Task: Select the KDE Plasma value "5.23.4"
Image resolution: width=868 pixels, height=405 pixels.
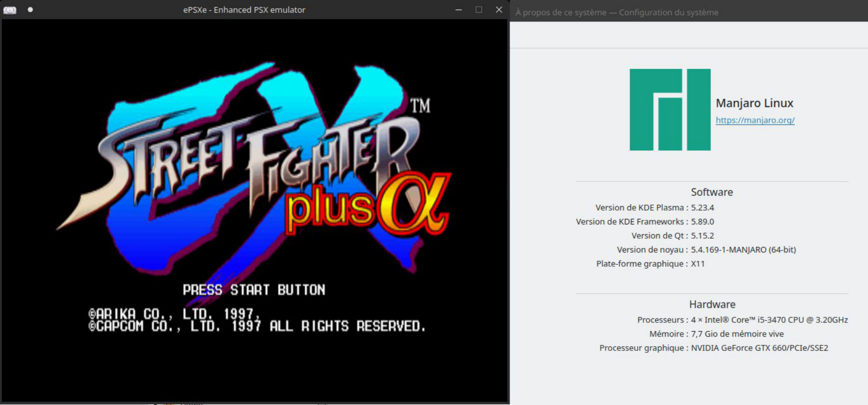Action: 703,208
